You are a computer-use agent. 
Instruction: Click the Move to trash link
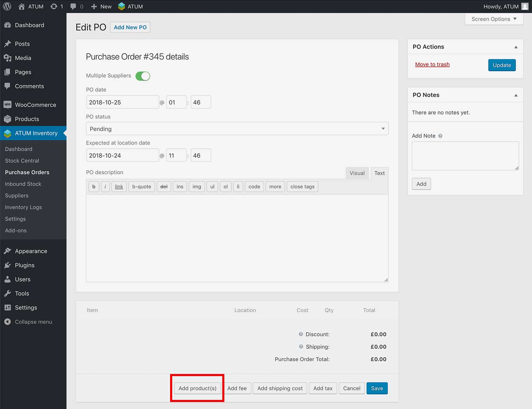(x=432, y=64)
